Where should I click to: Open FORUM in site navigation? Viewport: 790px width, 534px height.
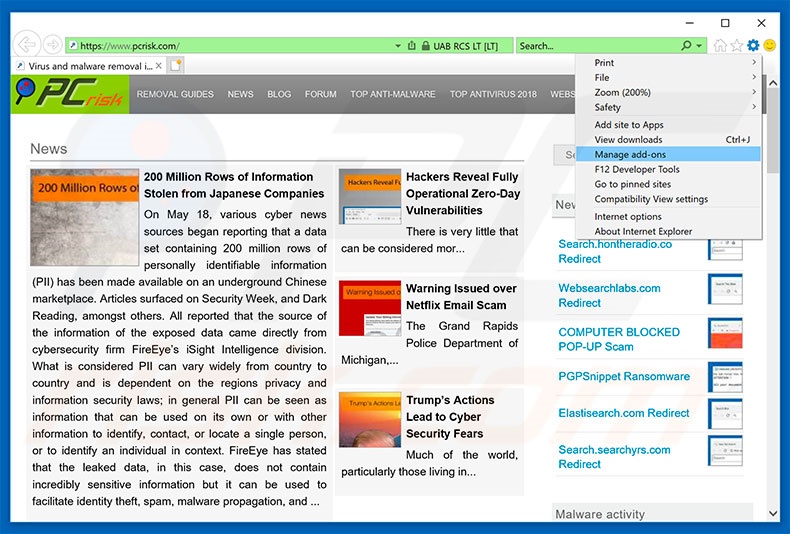(x=320, y=94)
